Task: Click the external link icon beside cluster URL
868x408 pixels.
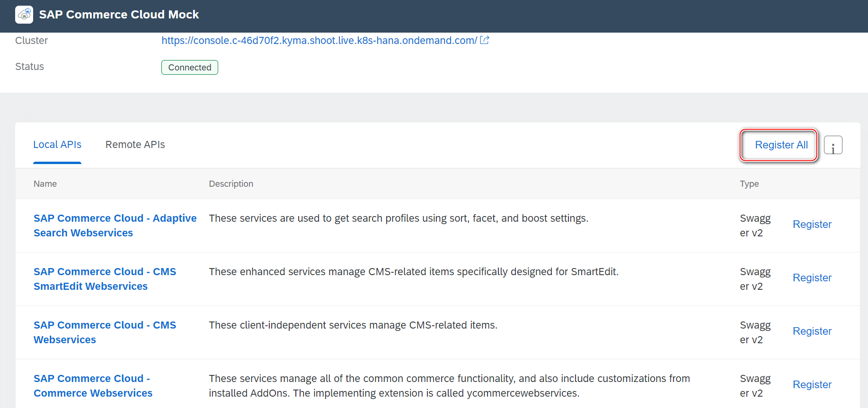Action: click(485, 40)
